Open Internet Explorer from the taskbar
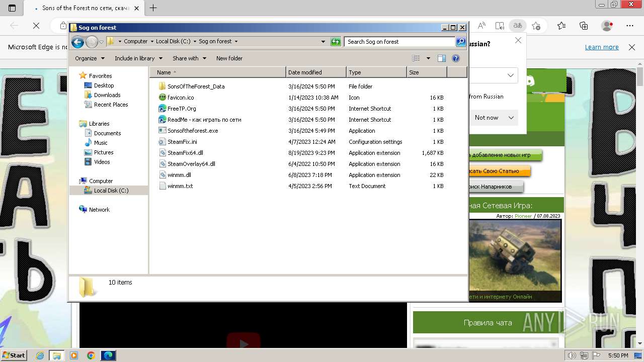The height and width of the screenshot is (362, 644). point(40,355)
